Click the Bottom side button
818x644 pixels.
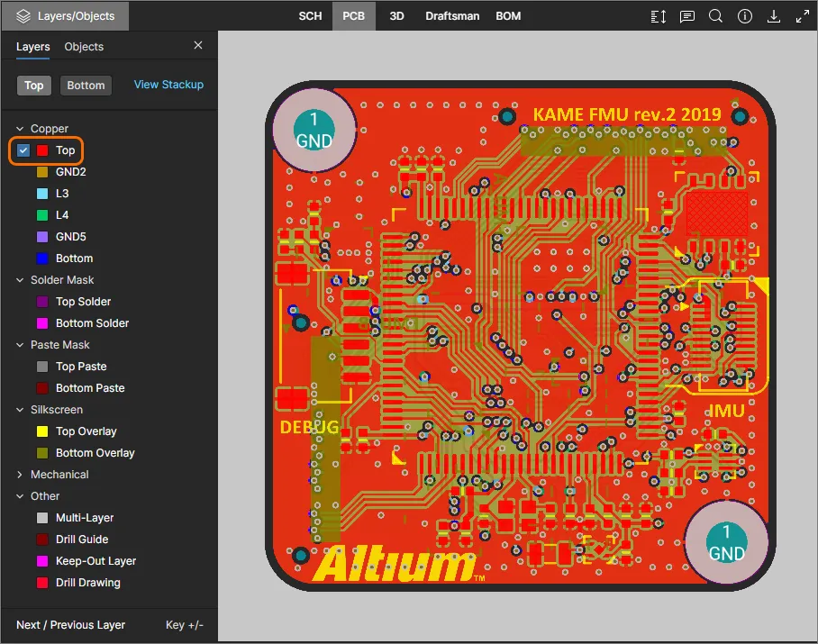(x=86, y=85)
